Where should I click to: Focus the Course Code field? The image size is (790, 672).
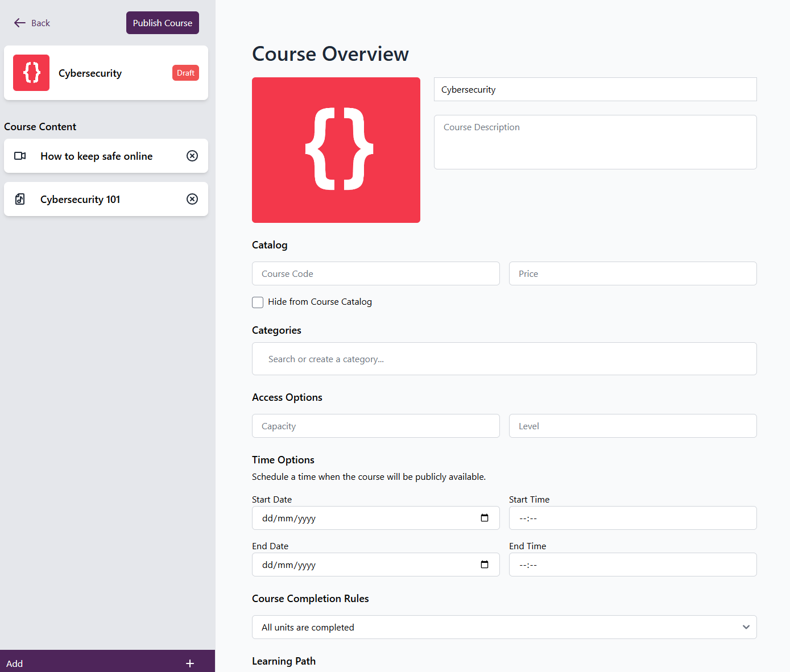[375, 273]
